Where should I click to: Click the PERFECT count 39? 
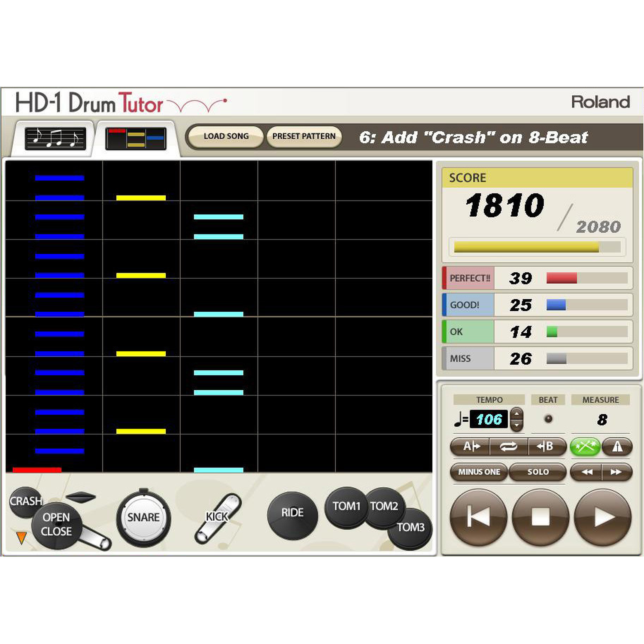(521, 278)
